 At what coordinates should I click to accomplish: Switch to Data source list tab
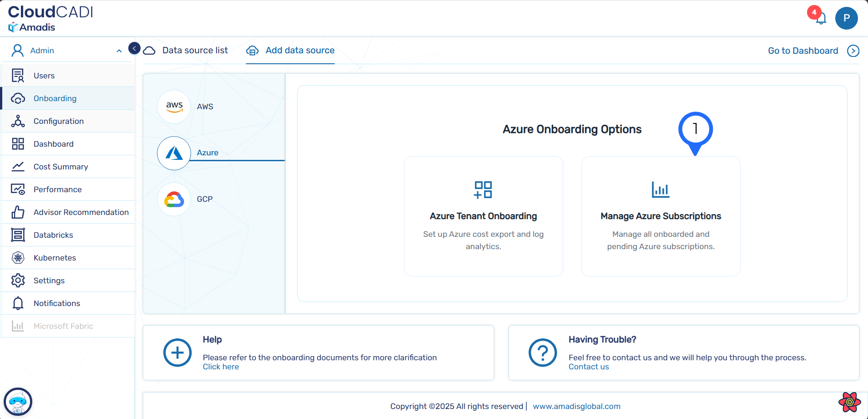point(195,51)
